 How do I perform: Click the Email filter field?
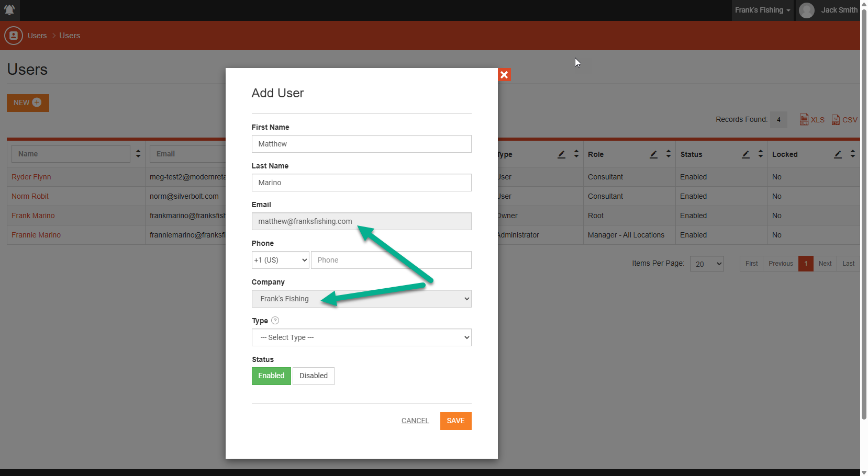[187, 154]
